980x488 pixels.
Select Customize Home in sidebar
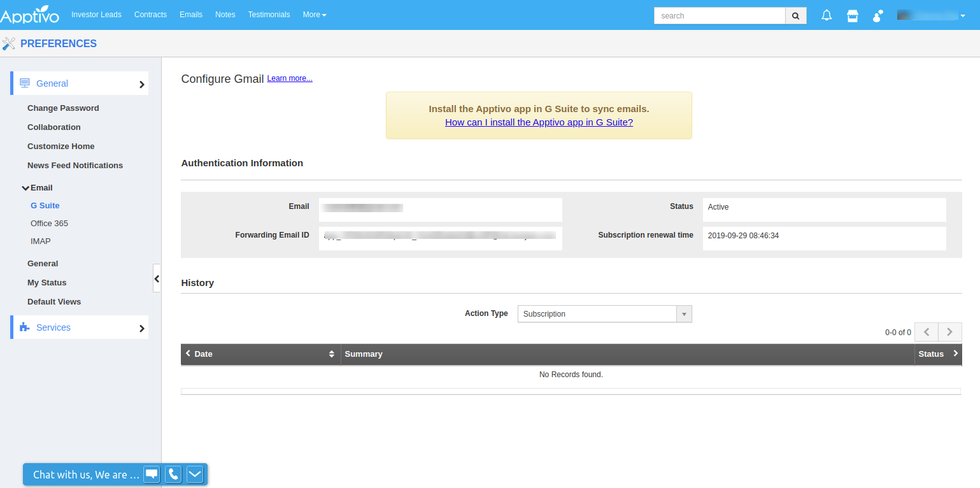[x=60, y=147]
